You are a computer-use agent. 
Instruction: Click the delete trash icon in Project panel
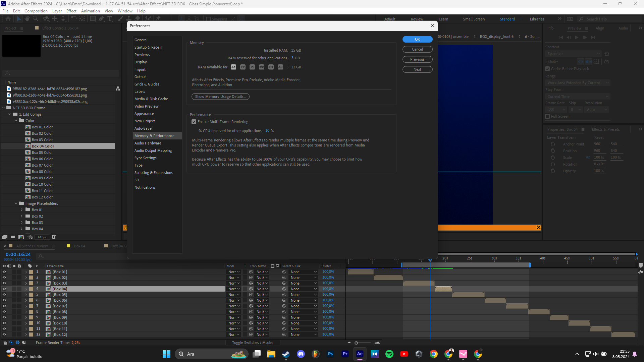coord(54,237)
